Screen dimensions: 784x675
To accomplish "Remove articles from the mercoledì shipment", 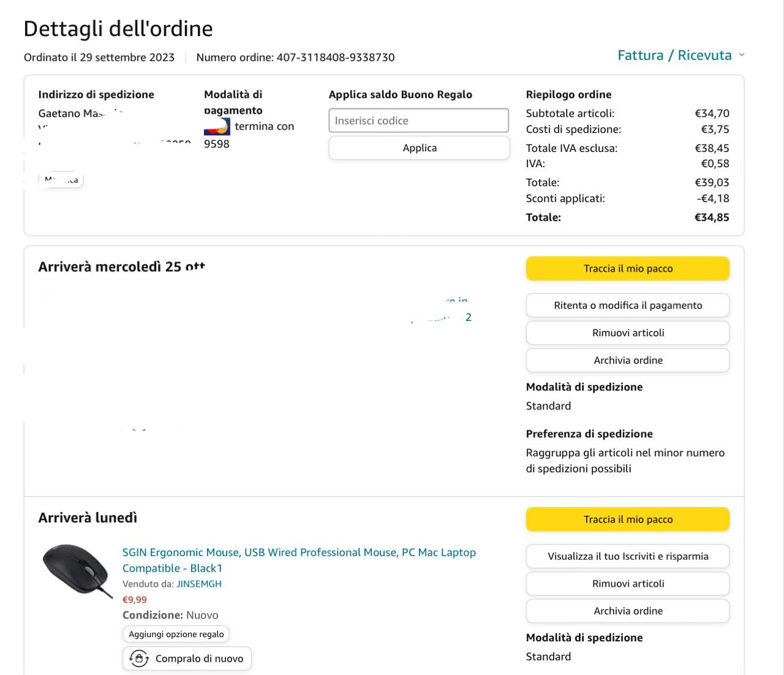I will coord(627,333).
